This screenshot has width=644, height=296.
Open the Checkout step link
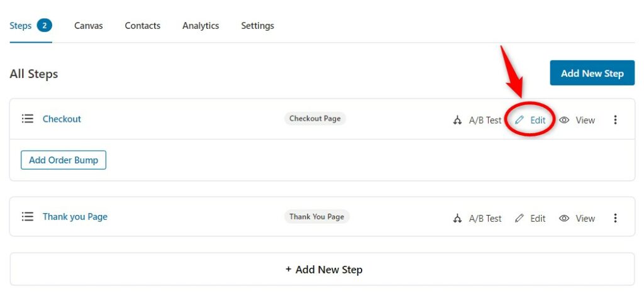point(62,119)
